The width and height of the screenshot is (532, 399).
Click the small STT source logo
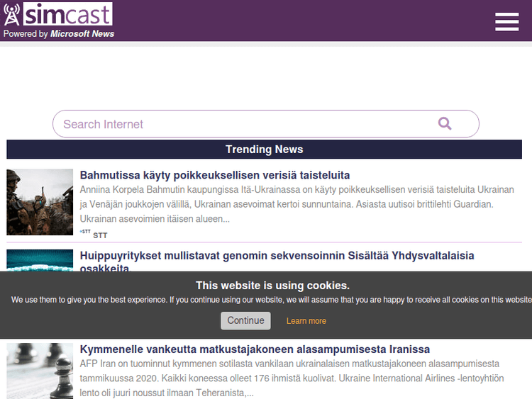point(85,232)
